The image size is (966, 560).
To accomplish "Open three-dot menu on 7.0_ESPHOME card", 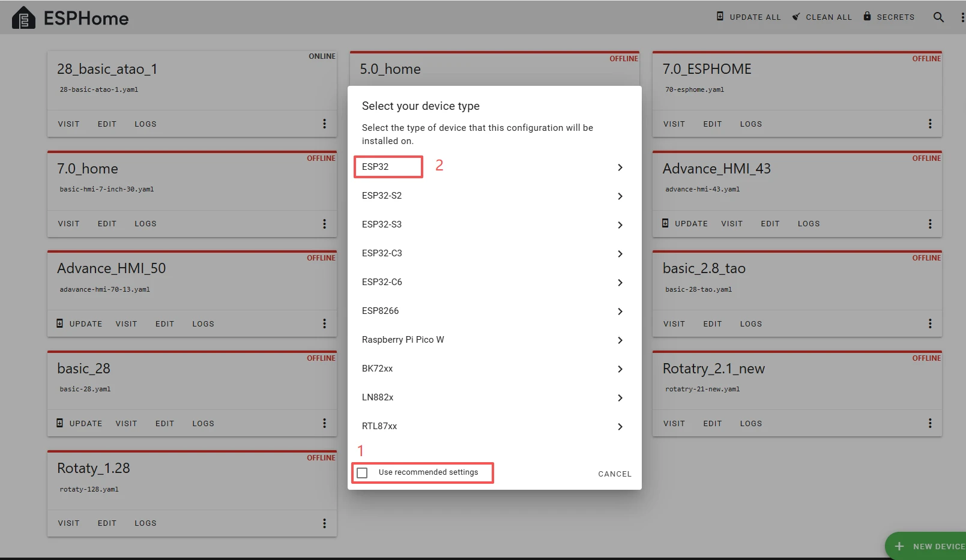I will [x=930, y=124].
